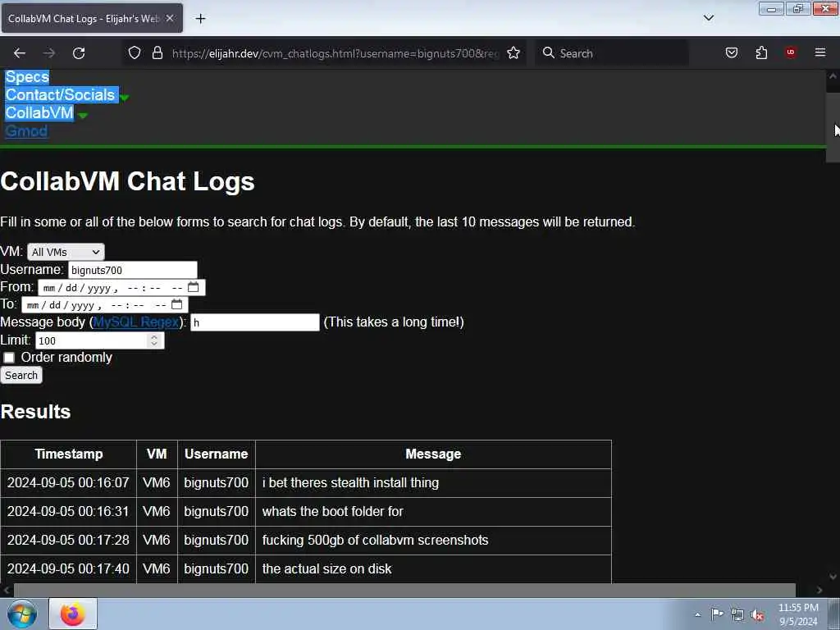Go back with the browser back arrow

click(x=20, y=53)
